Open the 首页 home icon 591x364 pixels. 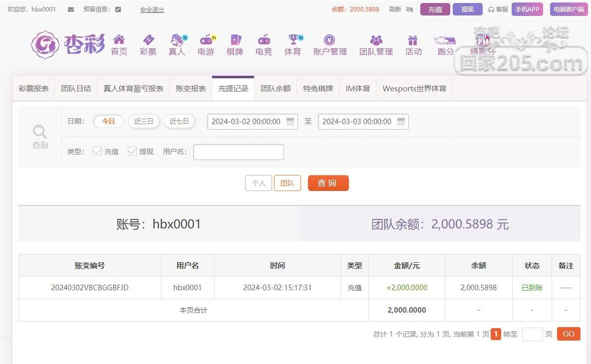119,39
